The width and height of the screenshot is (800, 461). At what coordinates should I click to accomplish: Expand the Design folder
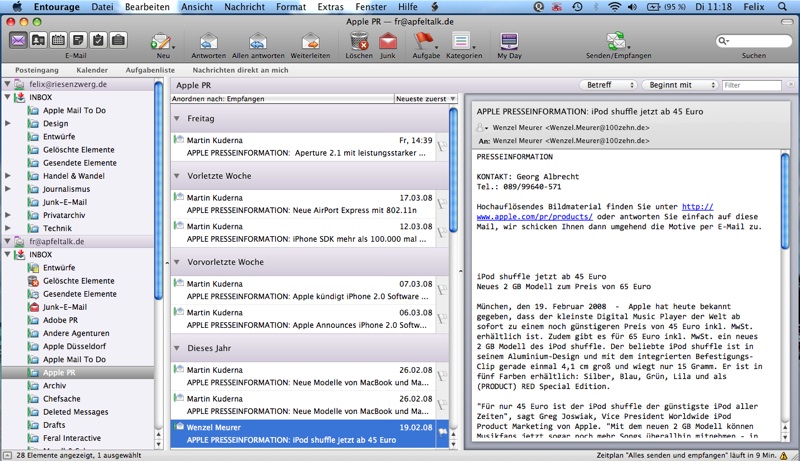pyautogui.click(x=8, y=123)
